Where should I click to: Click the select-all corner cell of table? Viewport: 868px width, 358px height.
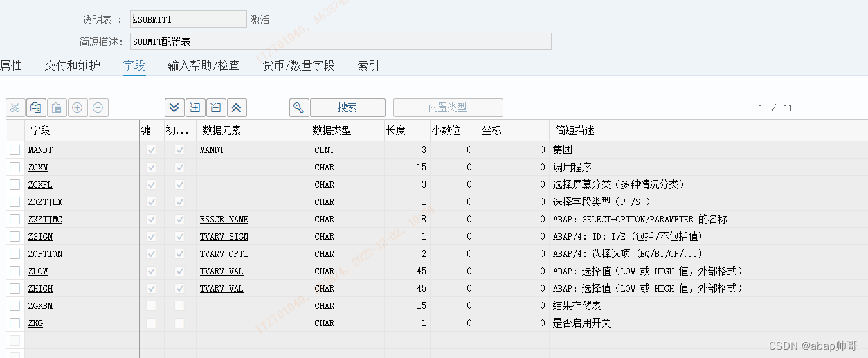click(15, 130)
